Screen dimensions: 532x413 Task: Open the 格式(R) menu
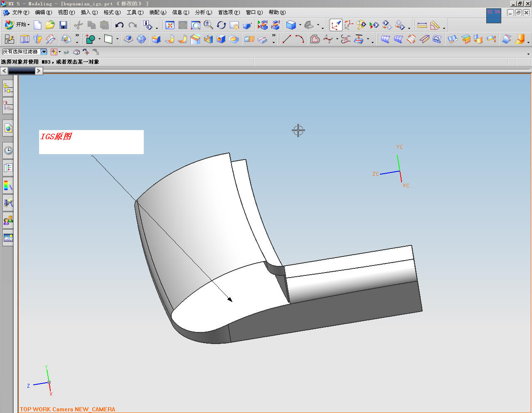click(112, 12)
